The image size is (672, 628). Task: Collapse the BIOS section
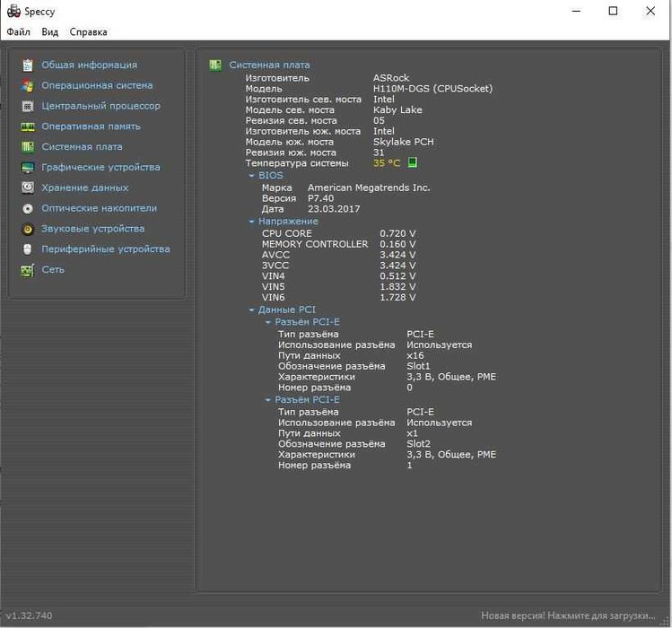(x=251, y=176)
